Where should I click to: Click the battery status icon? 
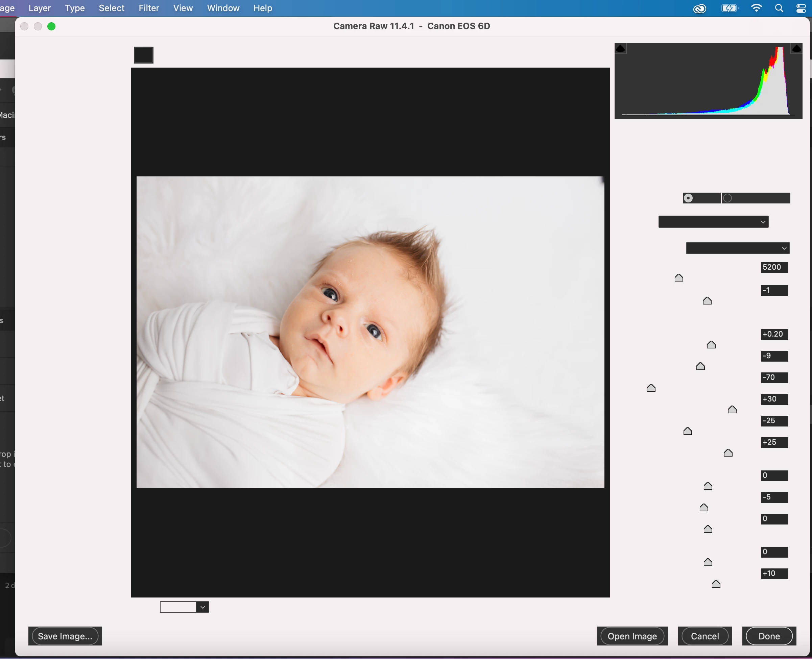coord(729,8)
